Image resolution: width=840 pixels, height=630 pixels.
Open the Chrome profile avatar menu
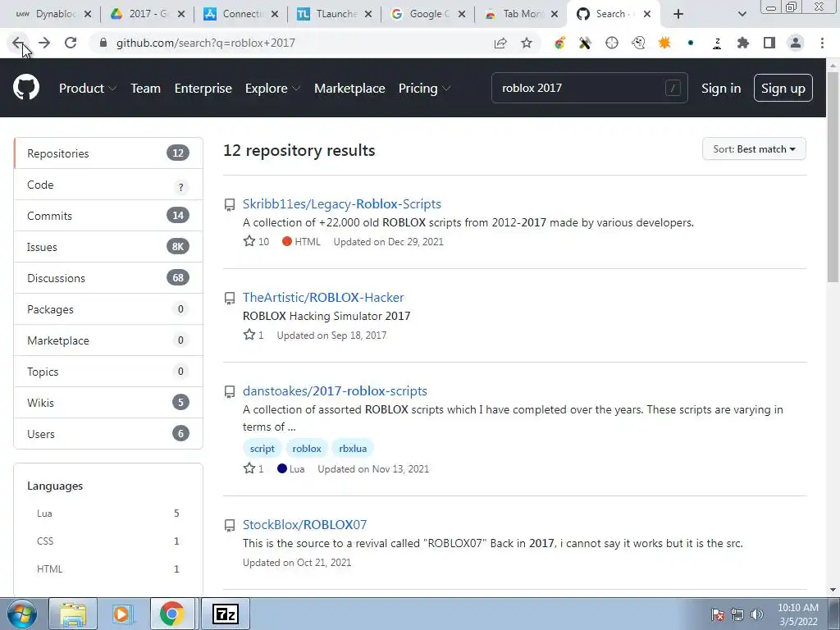(796, 43)
